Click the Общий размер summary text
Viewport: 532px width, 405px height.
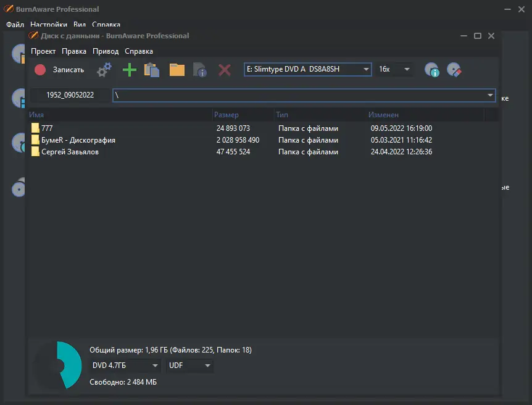tap(170, 350)
